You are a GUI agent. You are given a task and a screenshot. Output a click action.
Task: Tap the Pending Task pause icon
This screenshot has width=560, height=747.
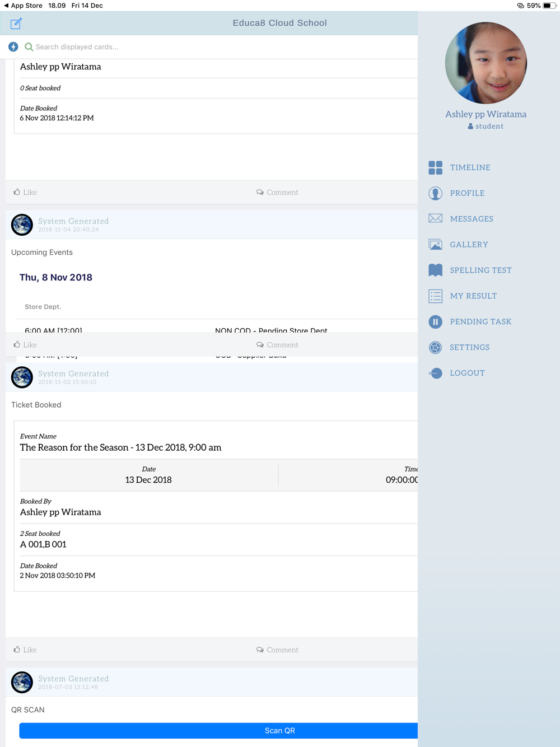coord(435,322)
